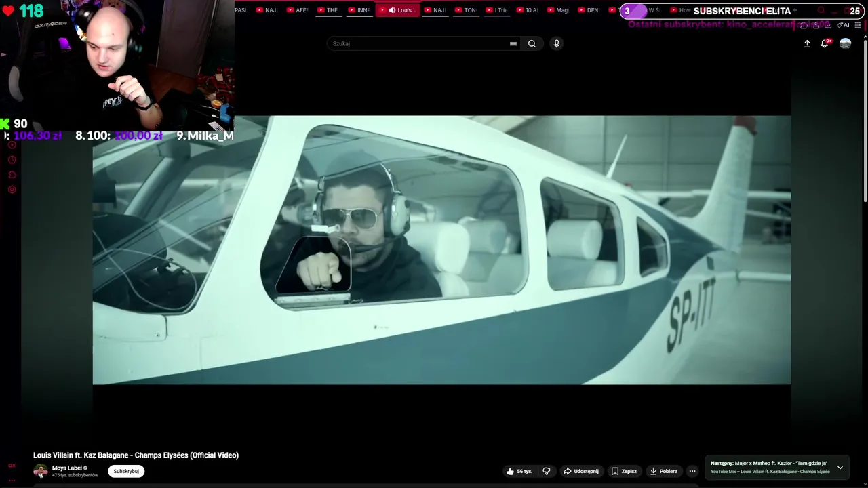Click the Moya Label channel avatar
Viewport: 868px width, 488px height.
point(41,471)
